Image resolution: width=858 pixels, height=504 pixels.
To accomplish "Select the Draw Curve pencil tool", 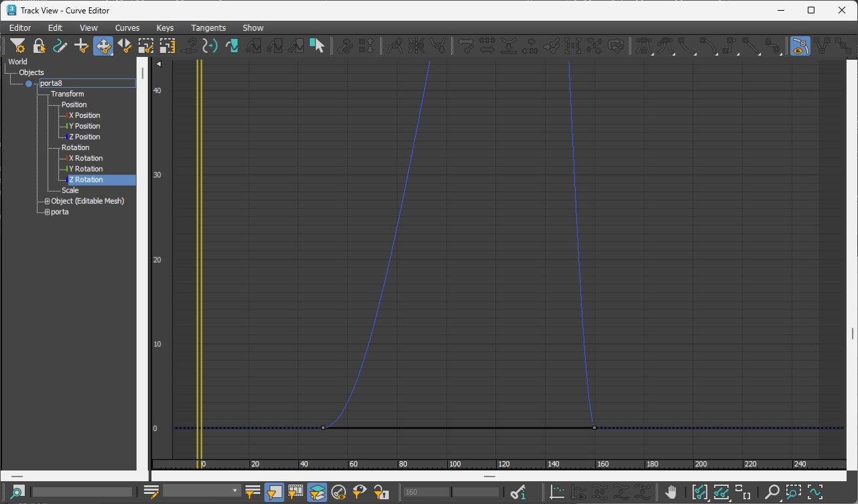I will coord(60,46).
